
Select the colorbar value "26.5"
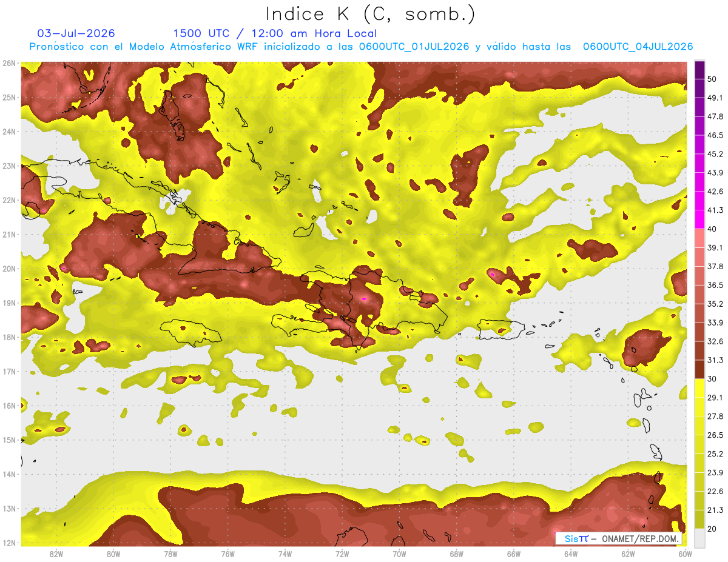click(x=715, y=435)
